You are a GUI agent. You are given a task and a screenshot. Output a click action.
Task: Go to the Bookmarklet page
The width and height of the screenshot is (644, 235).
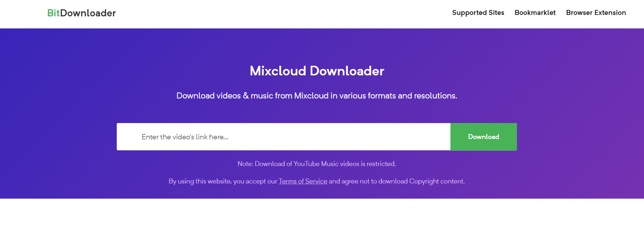tap(535, 13)
